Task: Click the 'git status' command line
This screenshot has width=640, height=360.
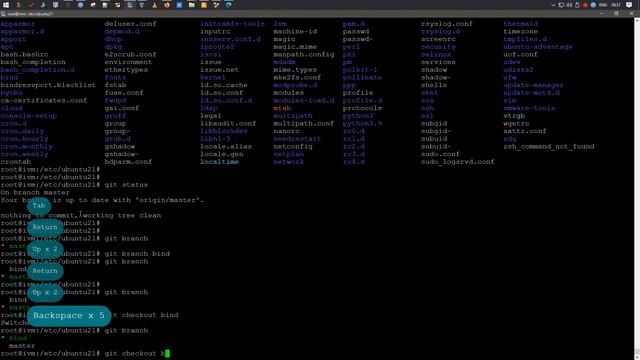Action: pyautogui.click(x=74, y=185)
